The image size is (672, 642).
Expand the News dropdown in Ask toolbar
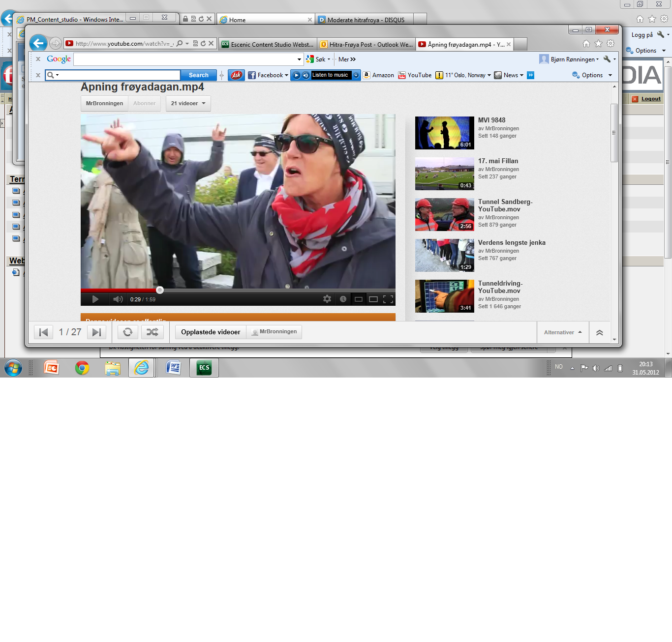tap(509, 75)
